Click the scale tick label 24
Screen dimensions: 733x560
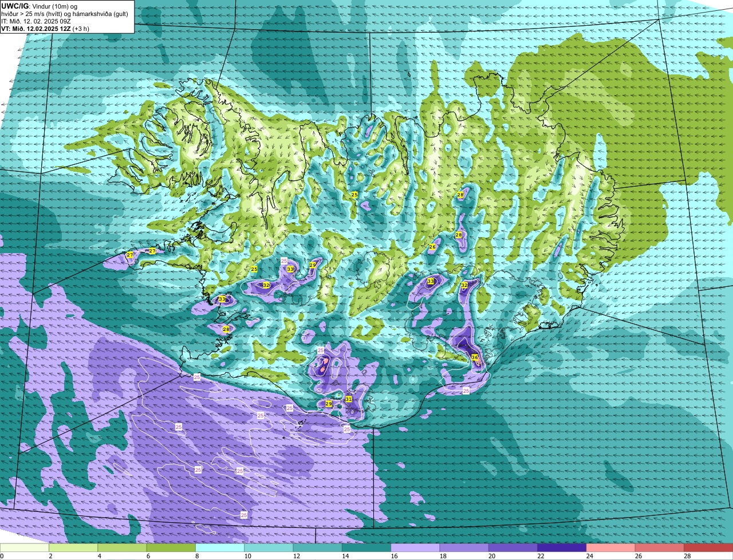click(x=590, y=556)
